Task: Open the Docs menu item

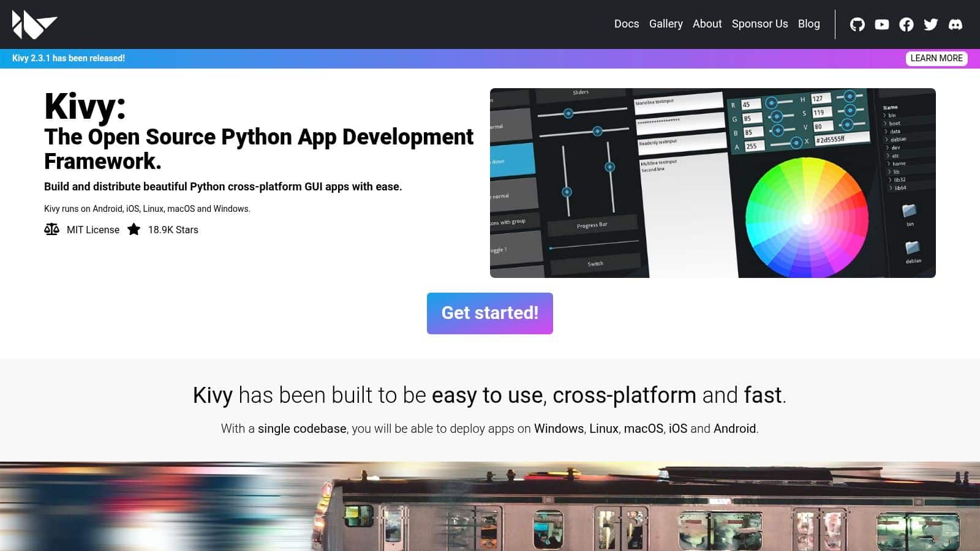Action: [627, 24]
